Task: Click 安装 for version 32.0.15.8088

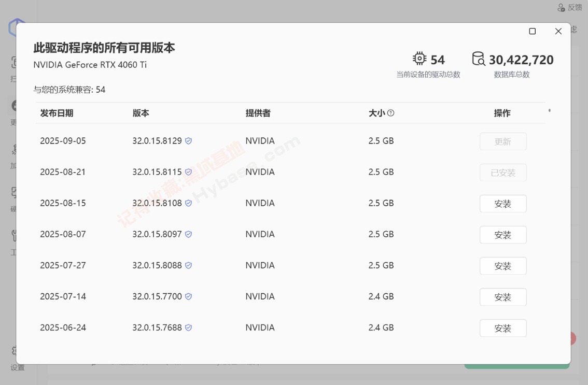Action: pyautogui.click(x=503, y=266)
